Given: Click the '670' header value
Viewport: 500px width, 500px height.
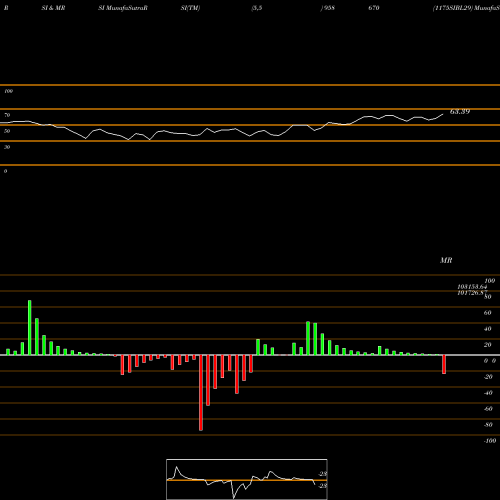Looking at the screenshot, I should coord(374,8).
